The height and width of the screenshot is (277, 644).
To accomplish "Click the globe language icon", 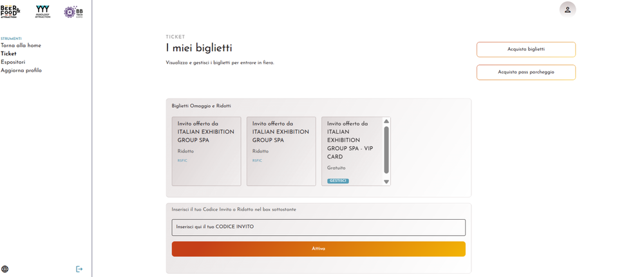I will (x=5, y=269).
